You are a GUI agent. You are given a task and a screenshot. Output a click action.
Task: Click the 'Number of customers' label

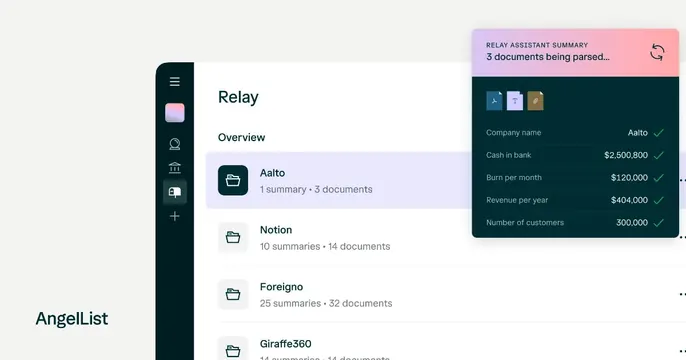525,223
